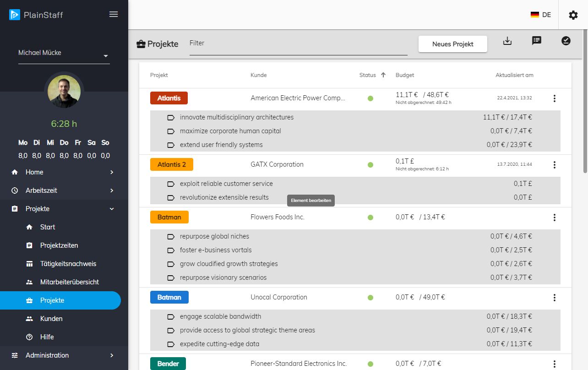Open three-dot menu for Atlantis project
Screen dimensions: 588x370
click(x=554, y=98)
